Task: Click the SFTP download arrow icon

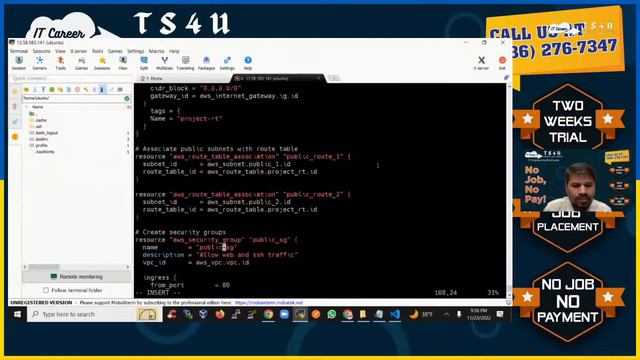Action: [x=35, y=89]
